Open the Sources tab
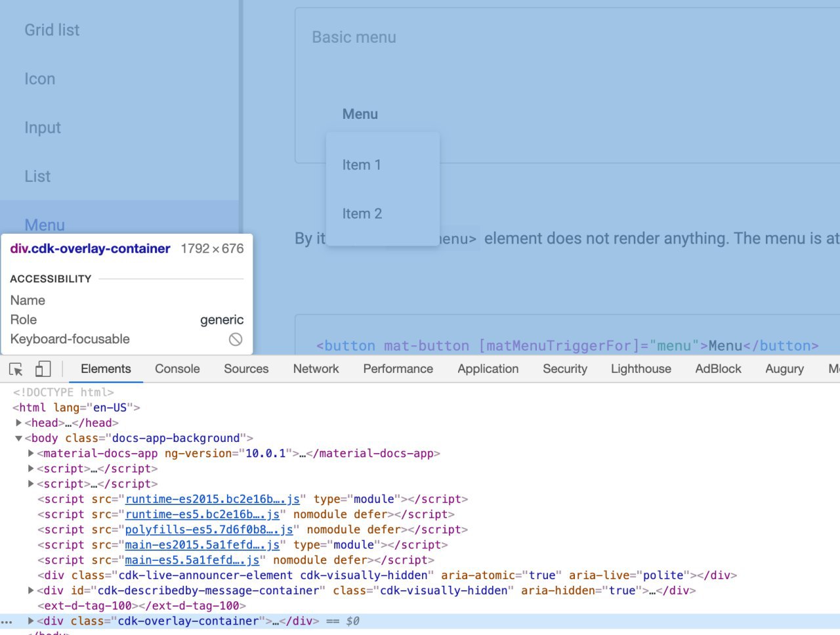The image size is (840, 635). click(x=246, y=369)
